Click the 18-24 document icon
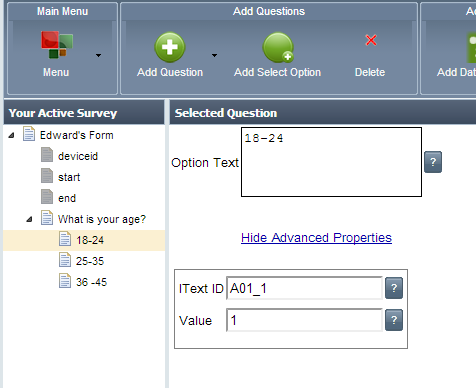476x388 pixels. click(65, 239)
